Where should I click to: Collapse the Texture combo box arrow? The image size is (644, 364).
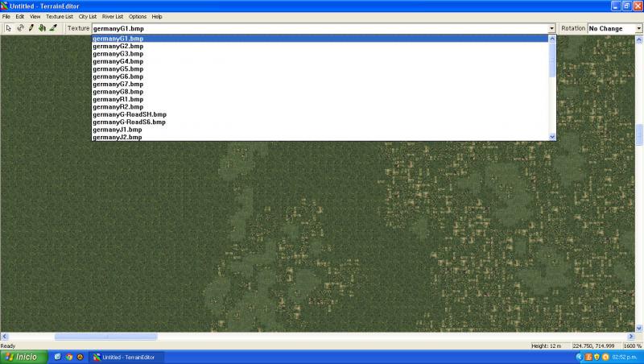pyautogui.click(x=552, y=29)
